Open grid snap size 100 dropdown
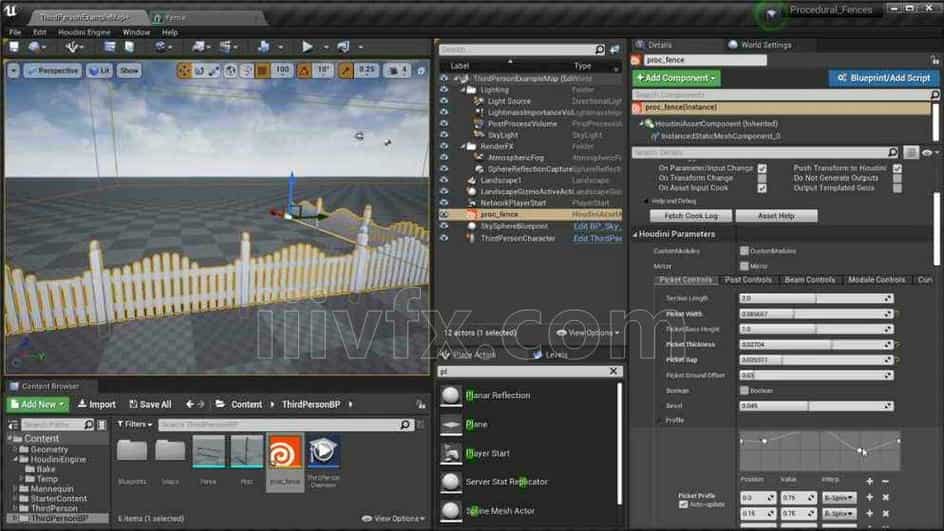Viewport: 944px width, 531px height. 282,70
